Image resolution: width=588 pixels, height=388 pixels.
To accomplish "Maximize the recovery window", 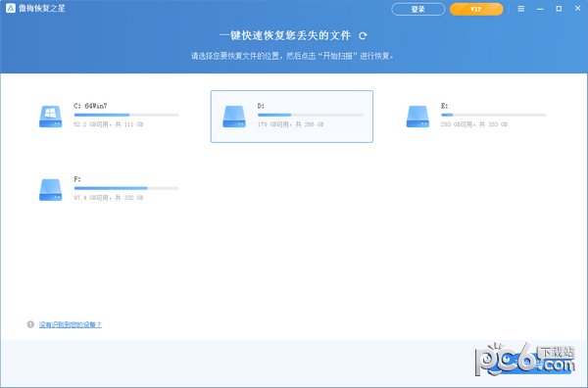I will coord(559,9).
